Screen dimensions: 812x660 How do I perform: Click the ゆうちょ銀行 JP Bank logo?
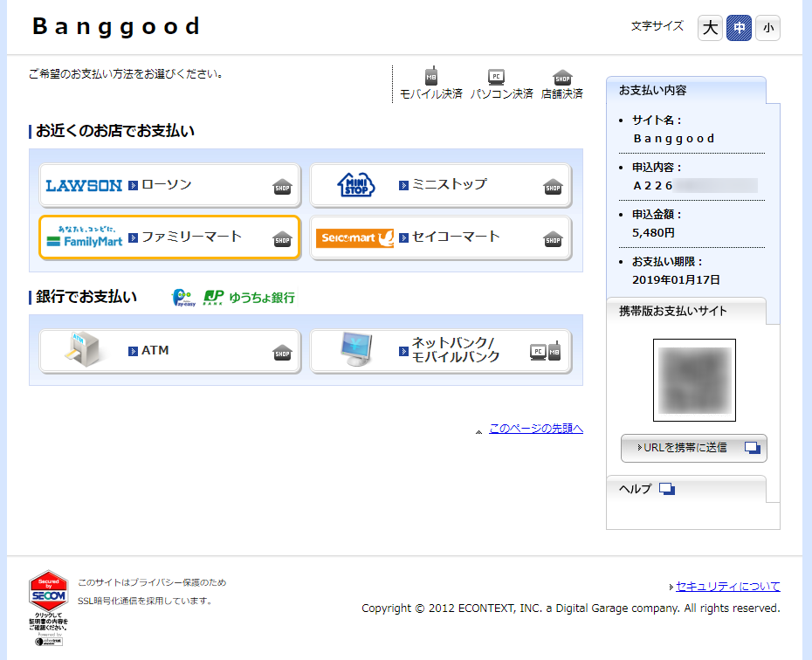(249, 298)
